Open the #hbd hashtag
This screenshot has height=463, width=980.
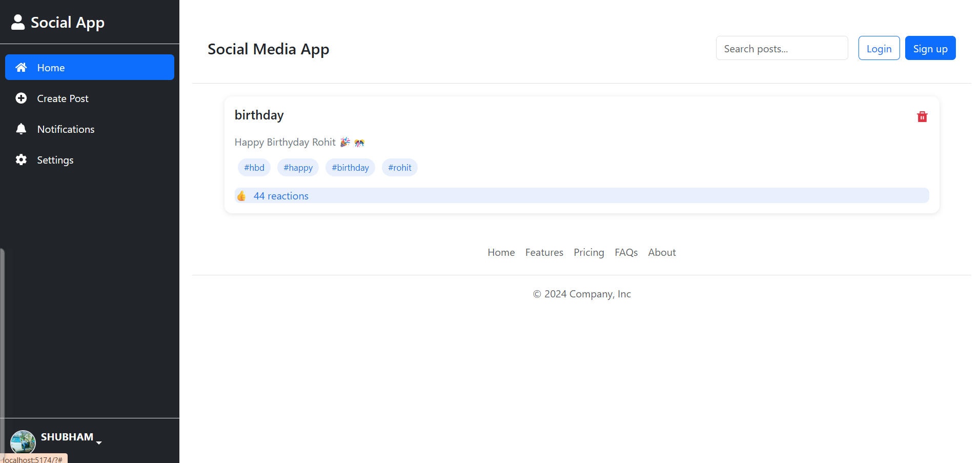254,167
